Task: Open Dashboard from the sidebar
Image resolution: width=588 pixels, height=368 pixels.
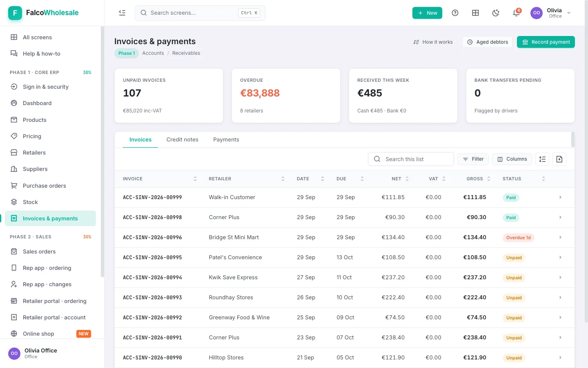Action: point(50,103)
